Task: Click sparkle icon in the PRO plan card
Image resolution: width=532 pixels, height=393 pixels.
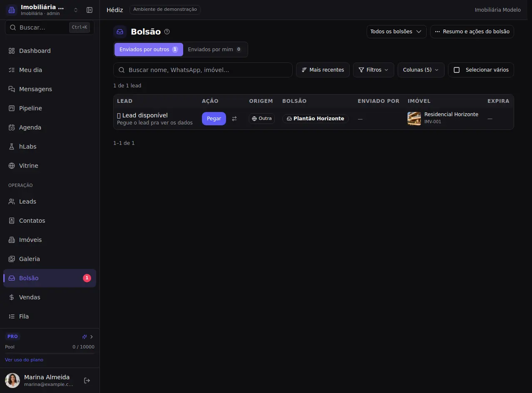Action: tap(85, 337)
